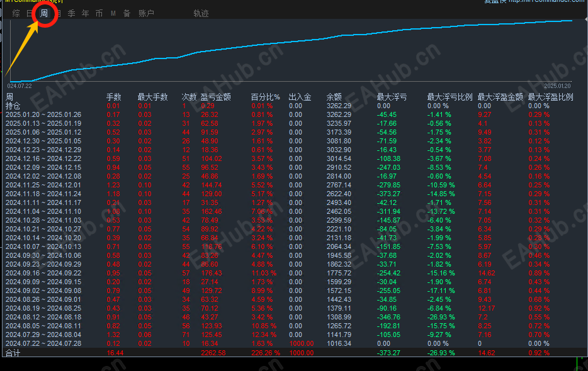
Task: Click the 余额 column header
Action: (334, 97)
